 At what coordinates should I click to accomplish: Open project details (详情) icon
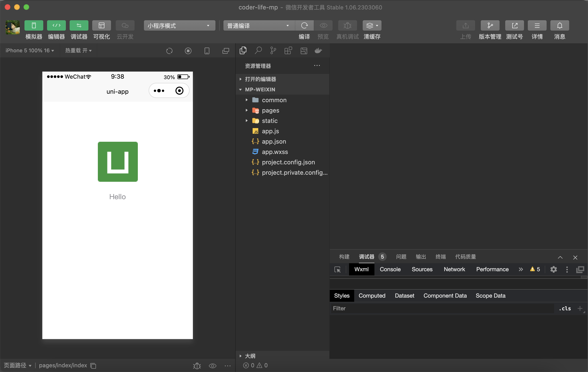537,25
